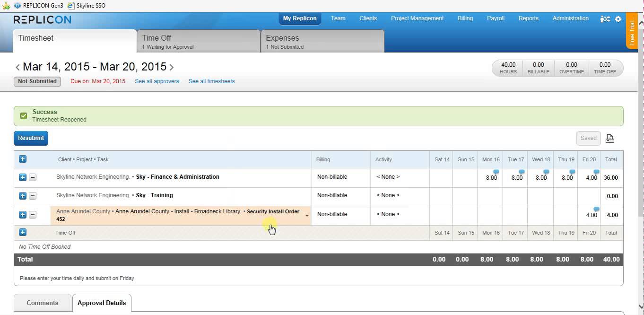Click the Resubmit button

[31, 138]
